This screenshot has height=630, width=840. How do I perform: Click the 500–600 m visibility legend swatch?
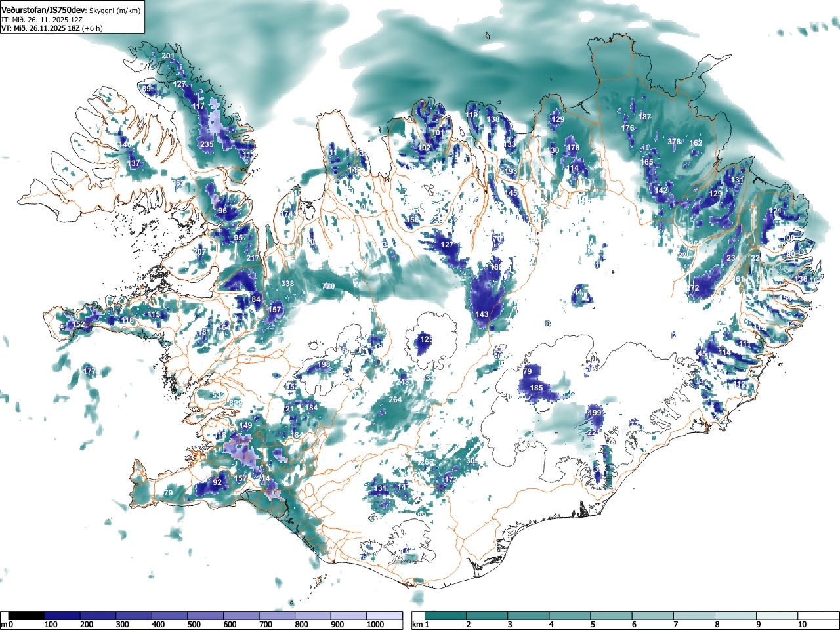tap(205, 616)
